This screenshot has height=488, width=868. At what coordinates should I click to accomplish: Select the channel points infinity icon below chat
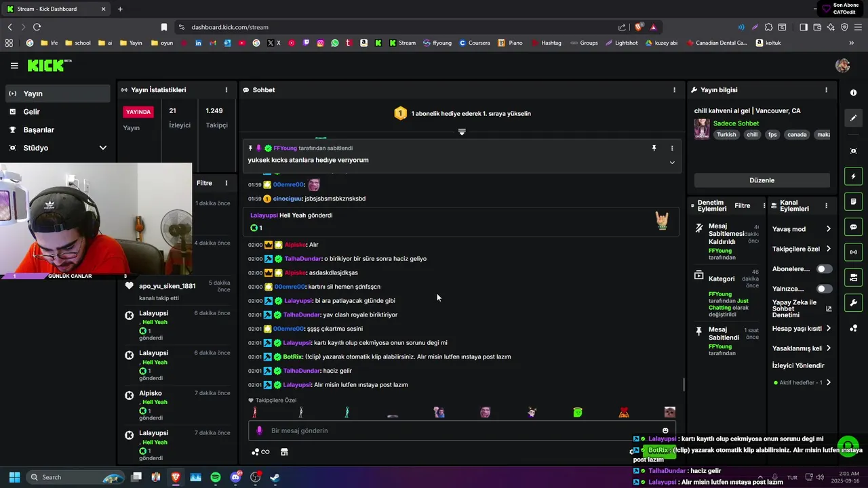pyautogui.click(x=260, y=452)
